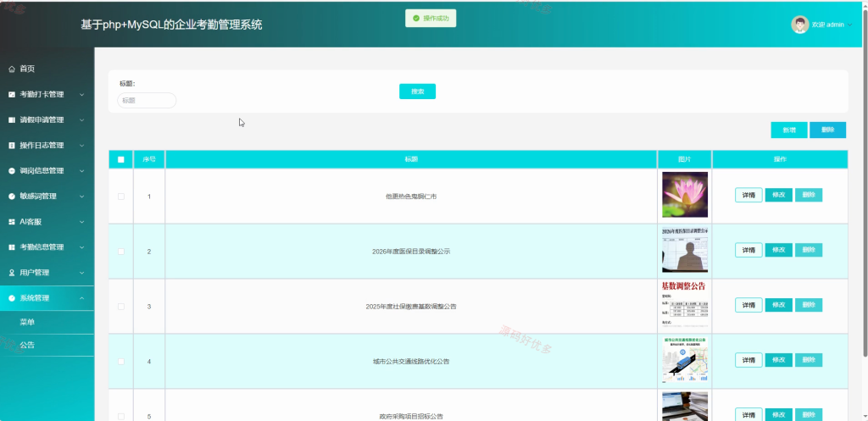
Task: Click 修改 for 2026年度医保目录调整公示
Action: (778, 250)
